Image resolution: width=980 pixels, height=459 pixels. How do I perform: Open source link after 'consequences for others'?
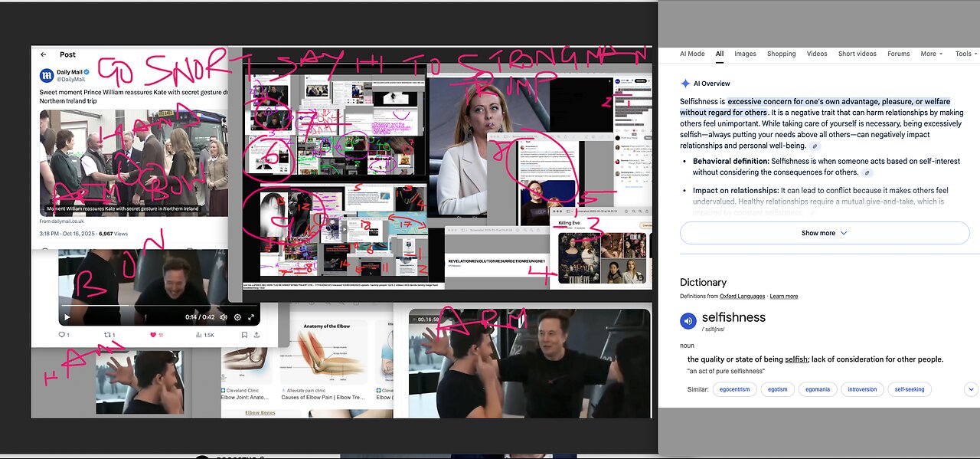[x=867, y=172]
